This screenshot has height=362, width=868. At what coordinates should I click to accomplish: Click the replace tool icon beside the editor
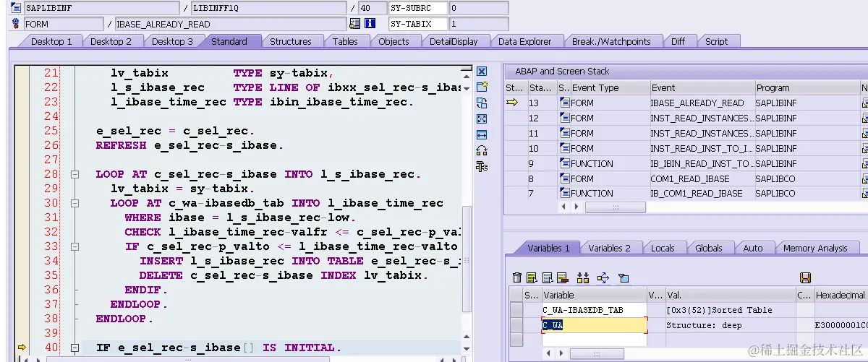482,103
